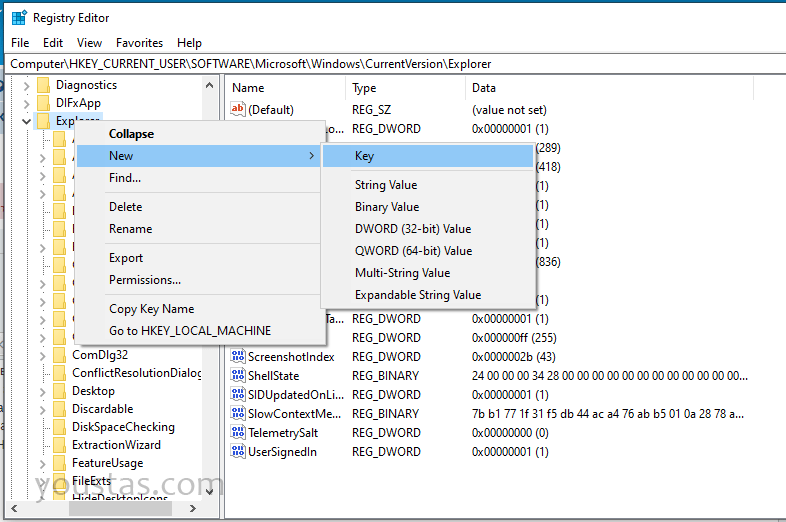This screenshot has height=522, width=786.
Task: Open Permissions... from the context menu
Action: pyautogui.click(x=198, y=280)
